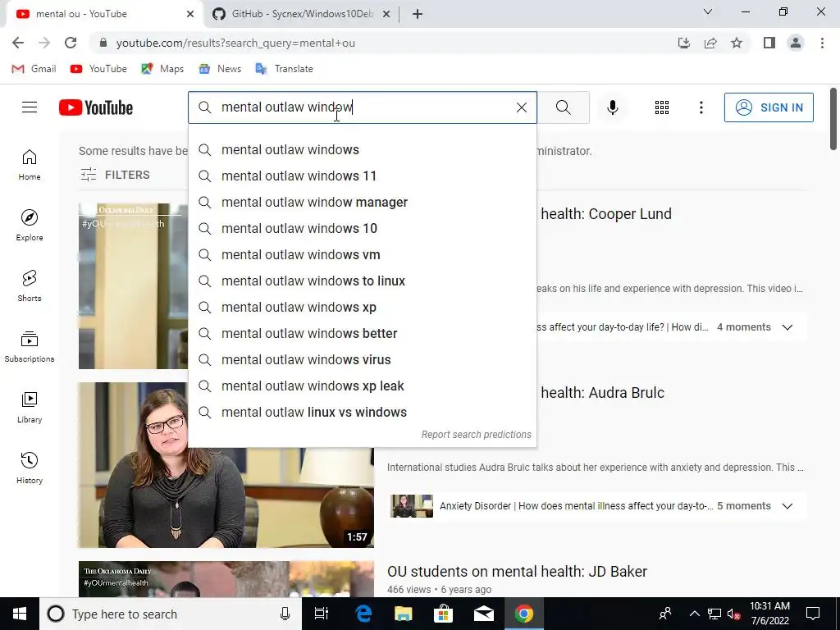
Task: Submit search with the magnifier button
Action: click(563, 107)
